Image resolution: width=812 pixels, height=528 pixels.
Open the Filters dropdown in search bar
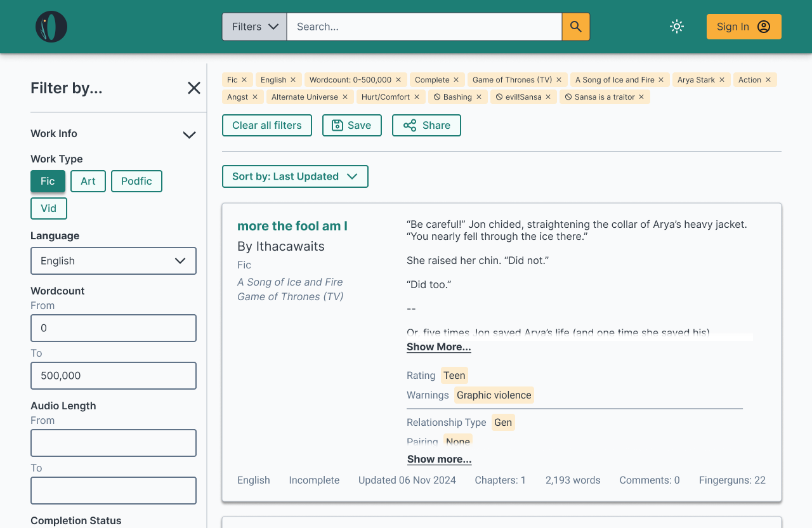point(254,27)
